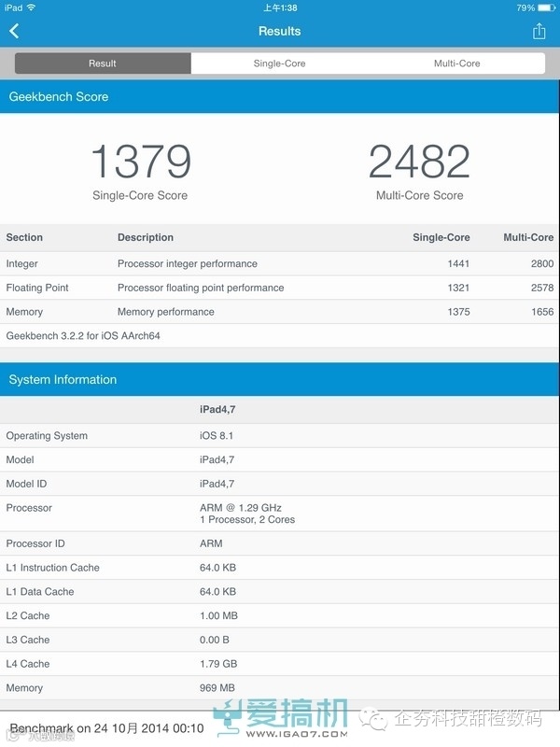Tap L4 Cache value 1.79 GB
This screenshot has height=747, width=560.
(x=218, y=664)
